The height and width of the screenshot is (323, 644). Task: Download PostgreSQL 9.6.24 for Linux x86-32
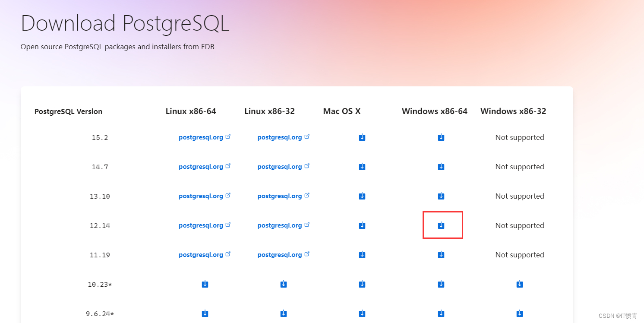point(284,313)
